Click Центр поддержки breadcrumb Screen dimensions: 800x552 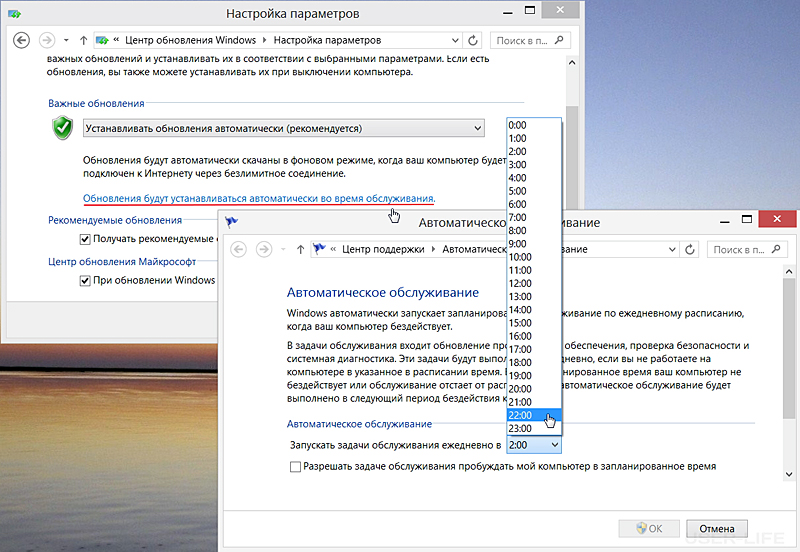point(383,249)
